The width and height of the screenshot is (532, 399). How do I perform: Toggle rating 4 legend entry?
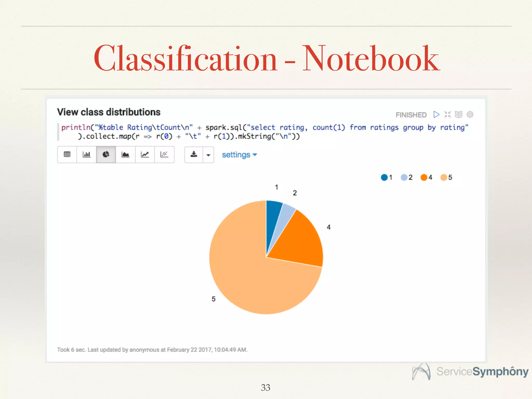point(426,177)
